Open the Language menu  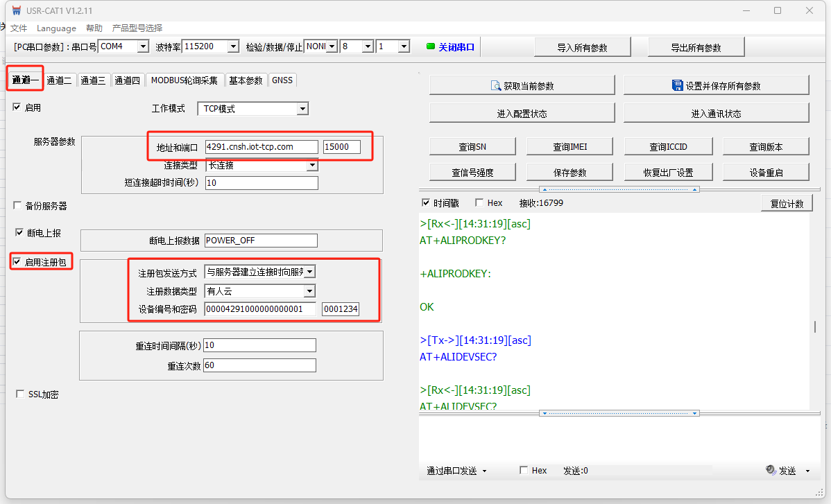coord(56,28)
